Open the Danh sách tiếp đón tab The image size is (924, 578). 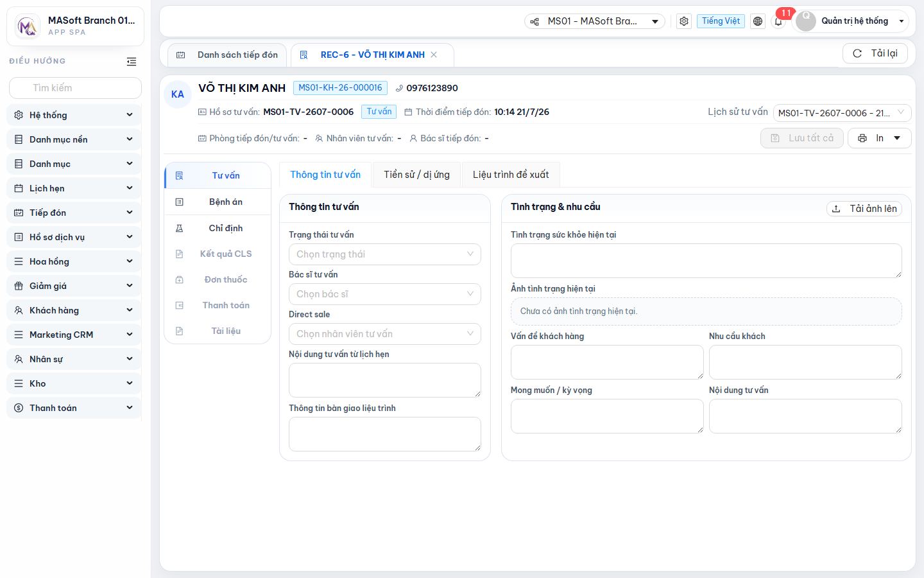[x=228, y=55]
